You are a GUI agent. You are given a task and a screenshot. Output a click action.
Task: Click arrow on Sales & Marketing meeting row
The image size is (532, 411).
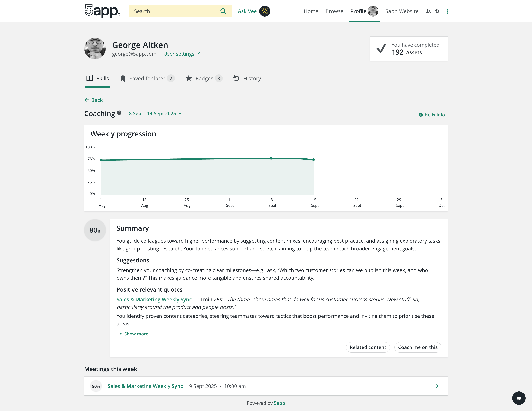click(x=436, y=386)
